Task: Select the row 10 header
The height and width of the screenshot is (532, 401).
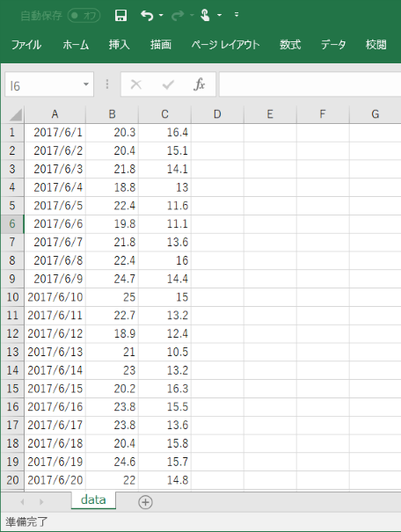Action: (12, 297)
